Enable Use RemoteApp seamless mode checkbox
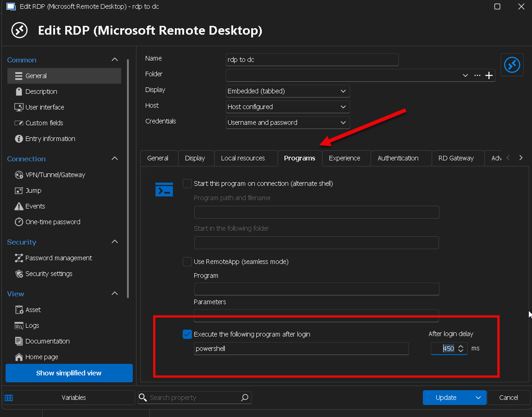Viewport: 532px width, 417px height. click(x=187, y=262)
